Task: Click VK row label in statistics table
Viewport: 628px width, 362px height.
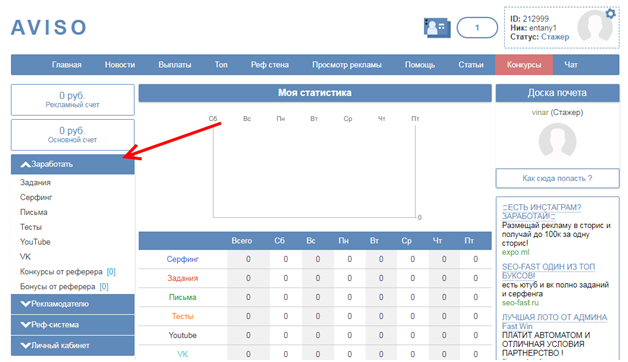Action: pos(183,354)
